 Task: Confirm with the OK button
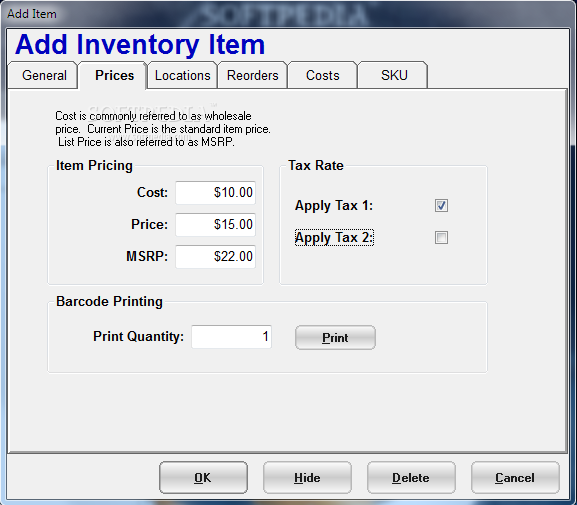click(x=203, y=477)
